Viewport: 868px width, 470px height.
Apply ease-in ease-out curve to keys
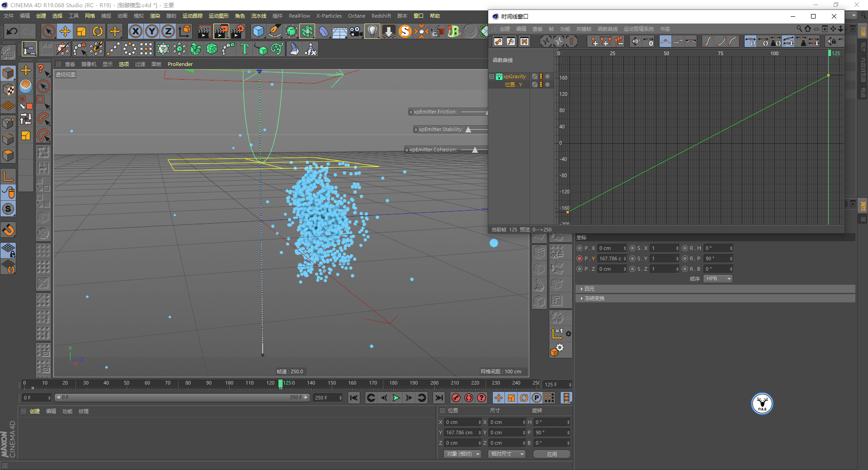[x=708, y=42]
